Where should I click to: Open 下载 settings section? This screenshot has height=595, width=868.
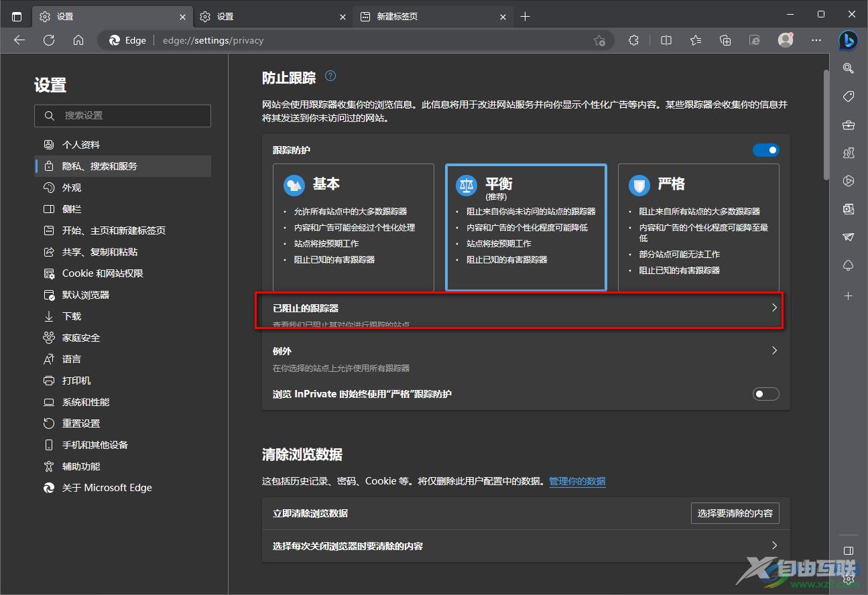coord(123,316)
